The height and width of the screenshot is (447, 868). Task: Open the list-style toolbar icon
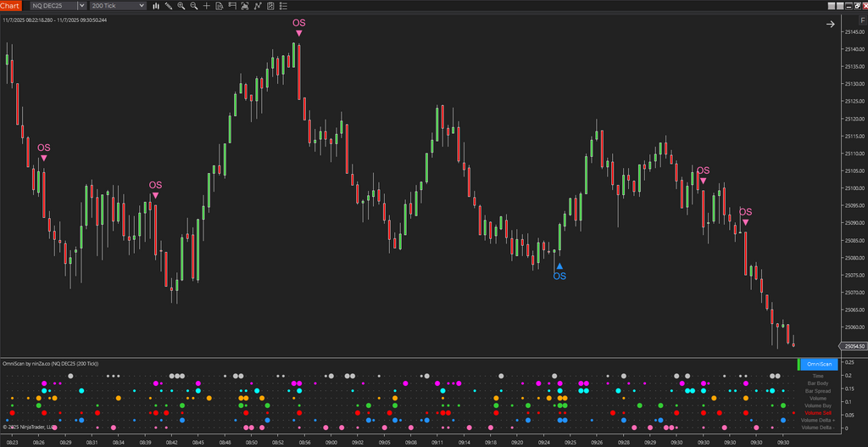(x=283, y=6)
